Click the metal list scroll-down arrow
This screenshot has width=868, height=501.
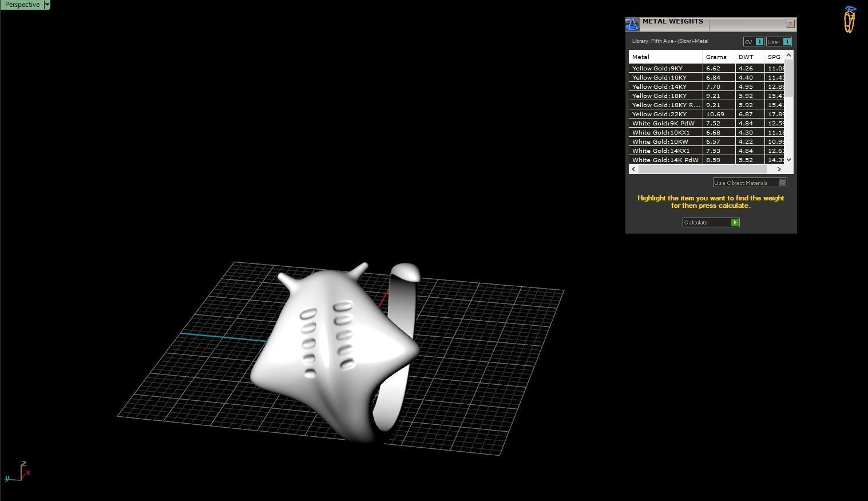pyautogui.click(x=789, y=160)
